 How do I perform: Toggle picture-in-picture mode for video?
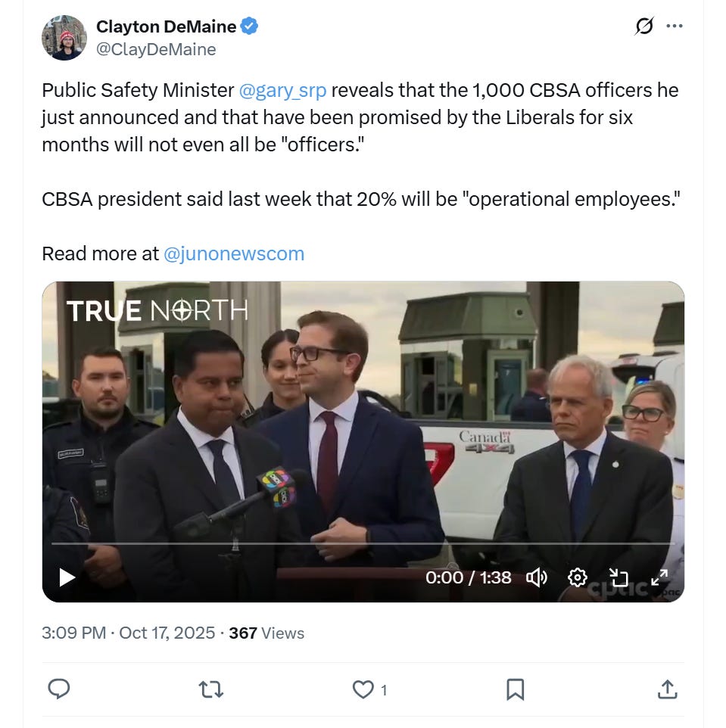[619, 578]
